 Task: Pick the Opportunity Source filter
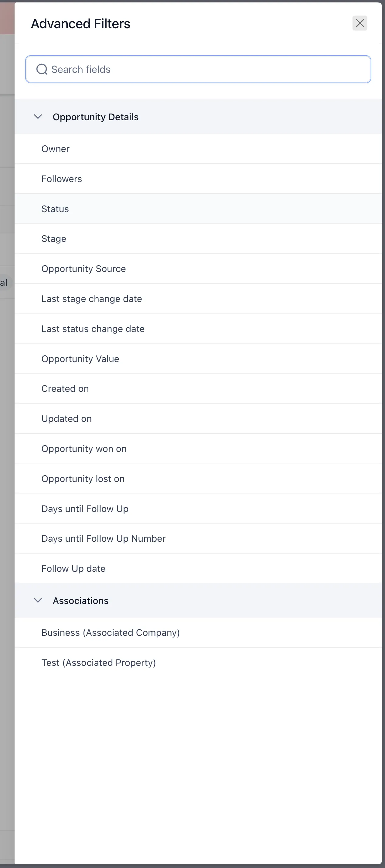tap(198, 269)
